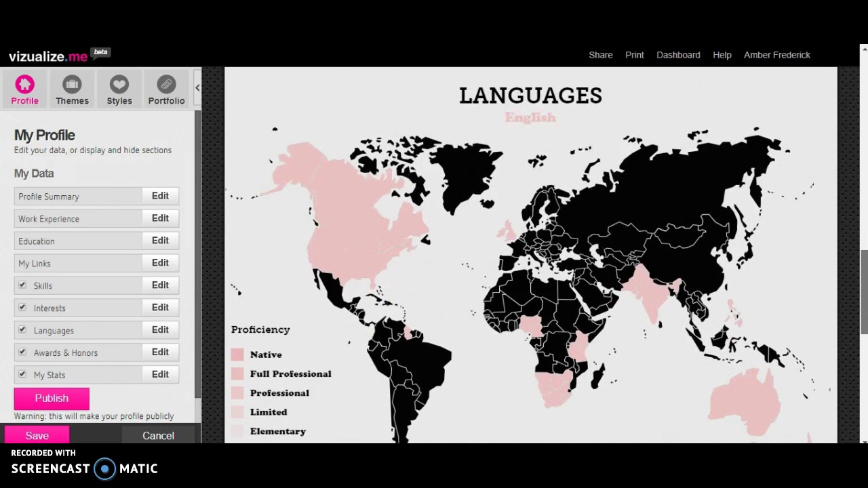868x488 pixels.
Task: Click Greenland on the world map
Action: (x=467, y=175)
